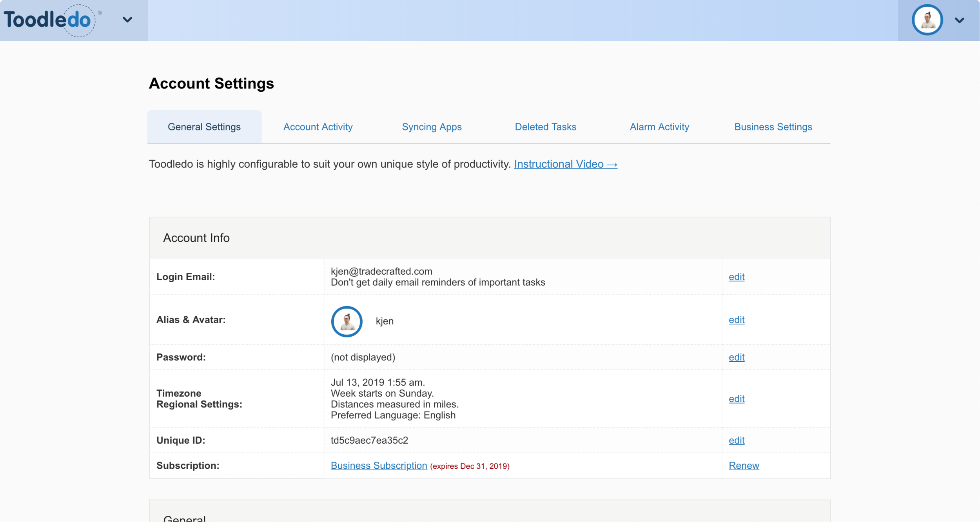Click the daily email reminders note

pyautogui.click(x=438, y=283)
